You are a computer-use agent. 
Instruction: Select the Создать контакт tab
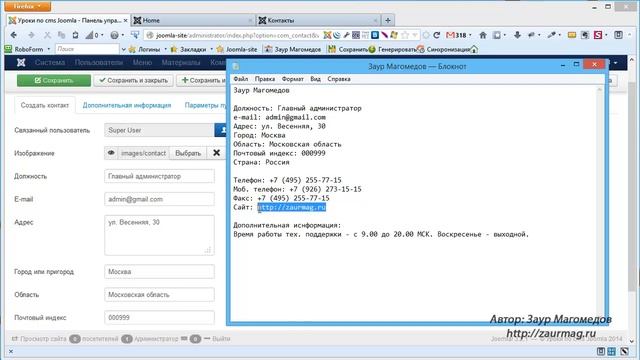click(x=45, y=105)
